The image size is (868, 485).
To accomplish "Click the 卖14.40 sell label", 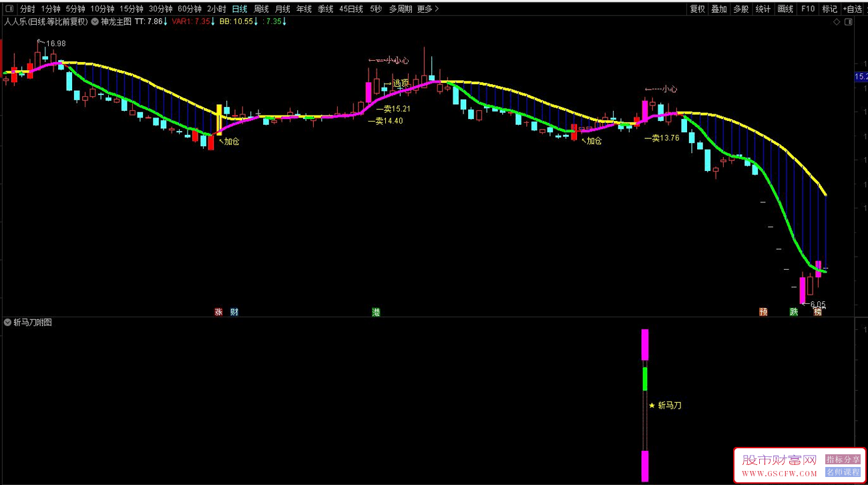I will [x=391, y=121].
